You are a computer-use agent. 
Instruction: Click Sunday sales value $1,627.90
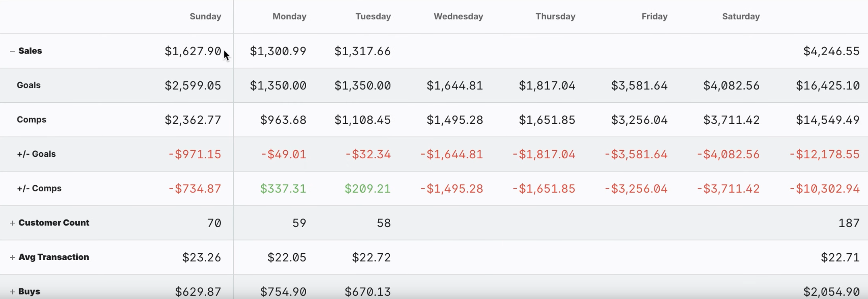pyautogui.click(x=193, y=51)
